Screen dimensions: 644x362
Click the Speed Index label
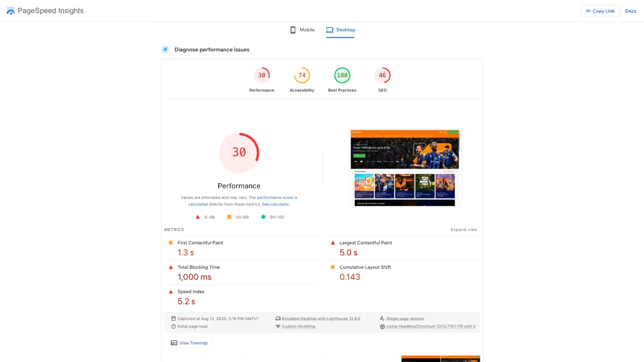click(x=191, y=292)
